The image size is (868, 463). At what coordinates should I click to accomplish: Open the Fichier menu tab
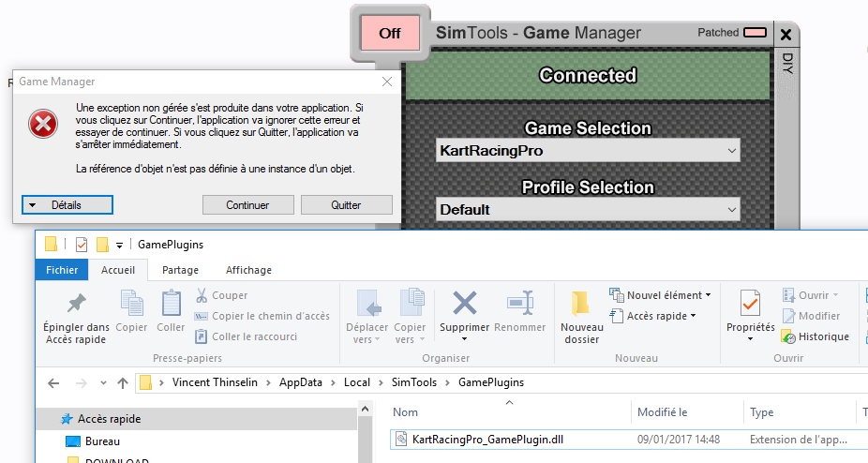click(62, 270)
